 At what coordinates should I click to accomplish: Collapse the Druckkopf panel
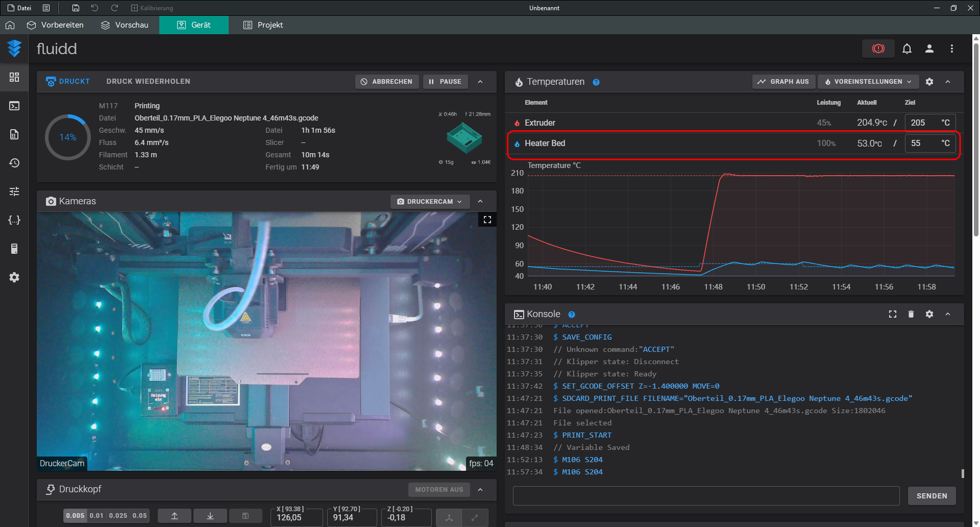480,490
